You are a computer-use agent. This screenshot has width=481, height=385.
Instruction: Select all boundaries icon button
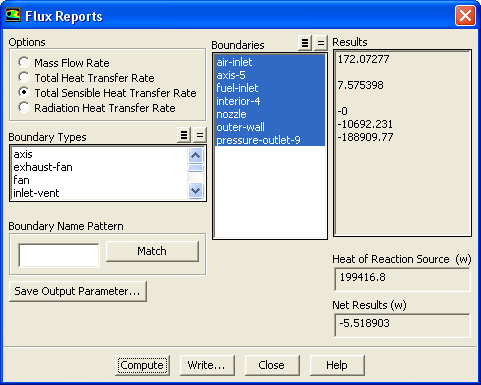click(305, 43)
